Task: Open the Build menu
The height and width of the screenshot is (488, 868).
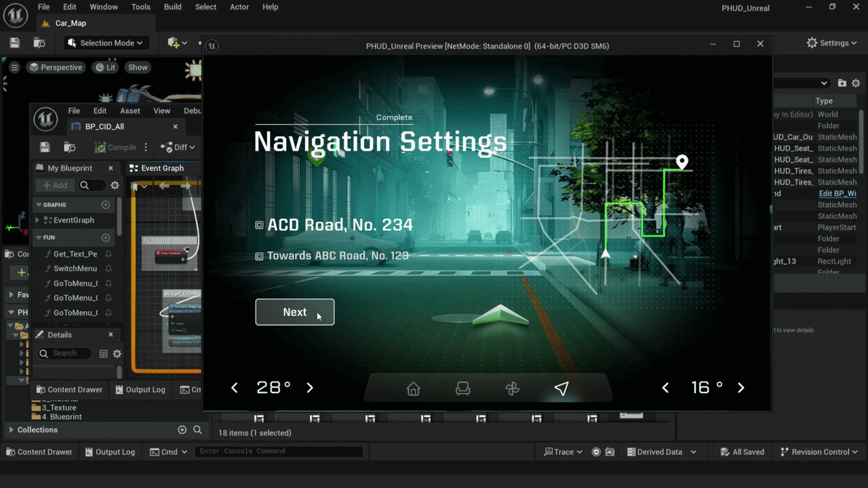Action: [x=172, y=7]
